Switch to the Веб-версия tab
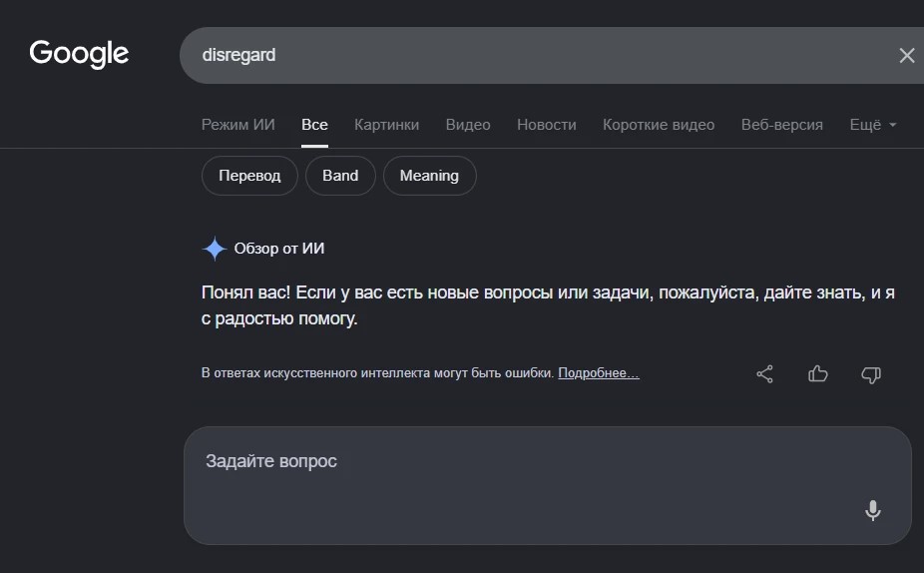Viewport: 924px width, 573px height. click(x=782, y=125)
